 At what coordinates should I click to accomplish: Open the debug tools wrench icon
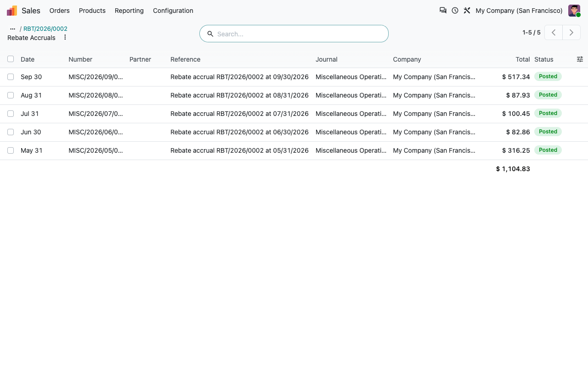click(x=467, y=11)
